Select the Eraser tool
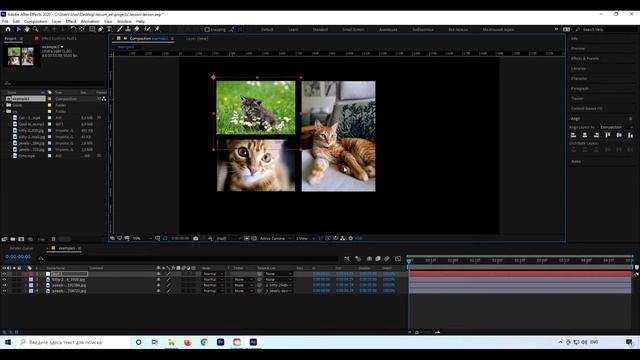 coord(137,29)
